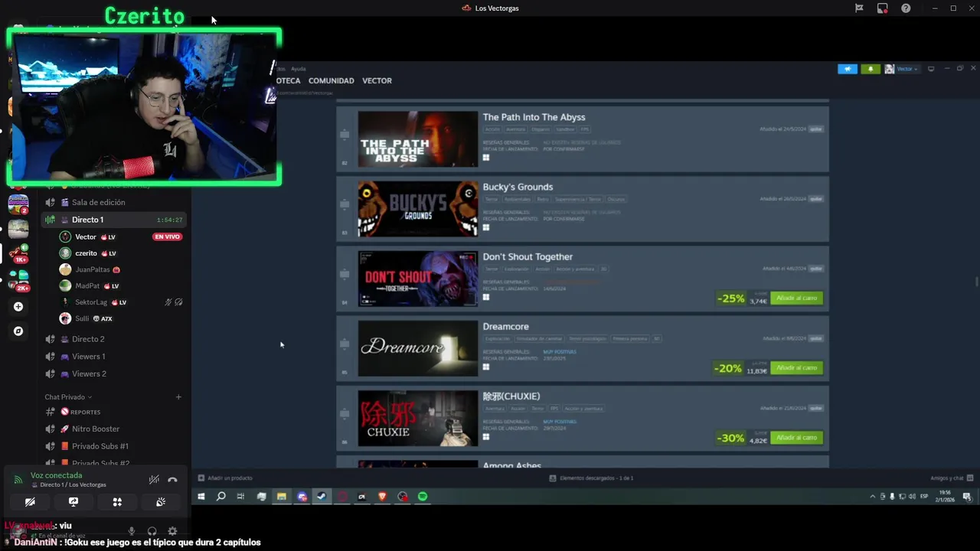Open Don't Shout Together game title
This screenshot has height=551, width=980.
[528, 256]
